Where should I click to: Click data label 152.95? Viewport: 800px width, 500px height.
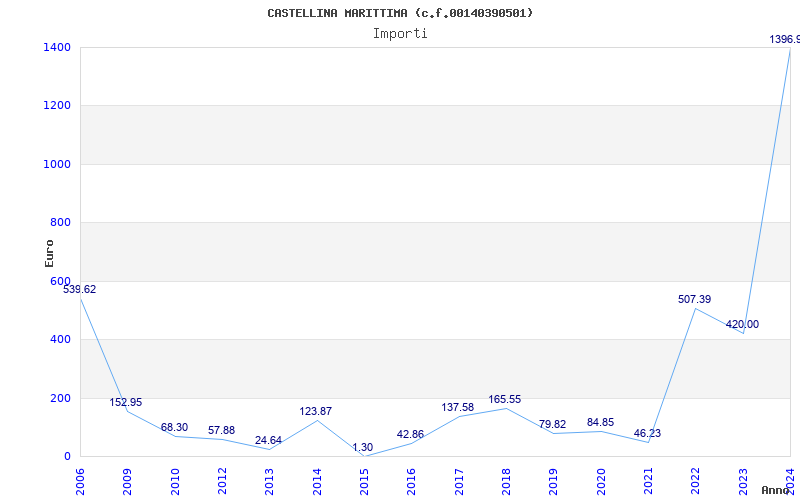[126, 403]
